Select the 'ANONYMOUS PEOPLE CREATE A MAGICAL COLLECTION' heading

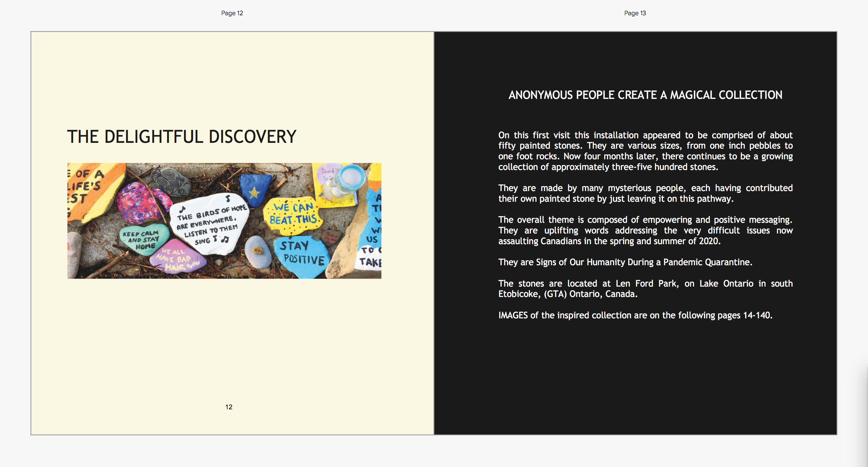coord(645,95)
